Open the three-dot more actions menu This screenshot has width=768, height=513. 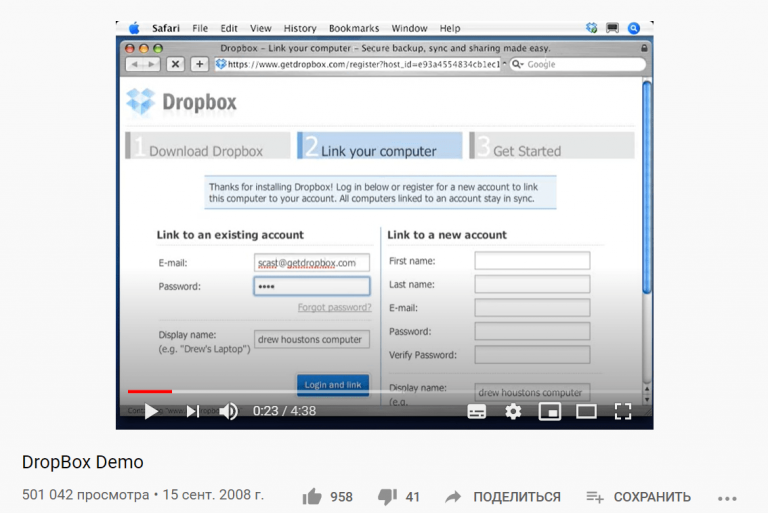click(727, 498)
